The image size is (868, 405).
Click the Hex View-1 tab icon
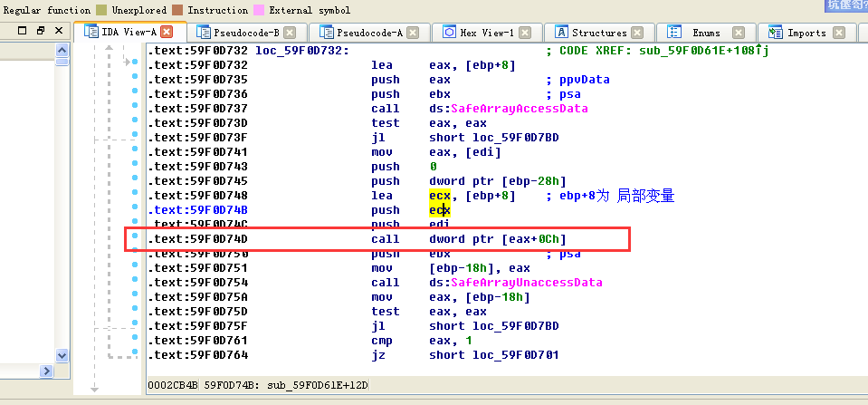click(449, 33)
